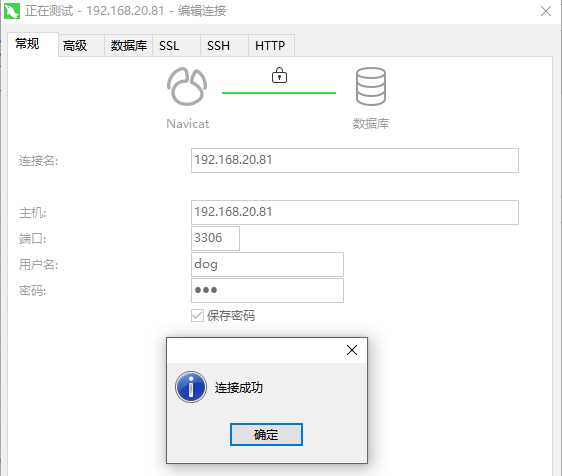The width and height of the screenshot is (562, 476).
Task: Close the 连接成功 message dialog
Action: [352, 350]
